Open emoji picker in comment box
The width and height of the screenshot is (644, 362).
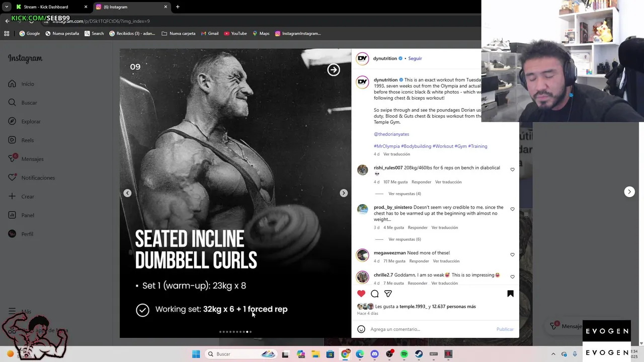pos(361,329)
